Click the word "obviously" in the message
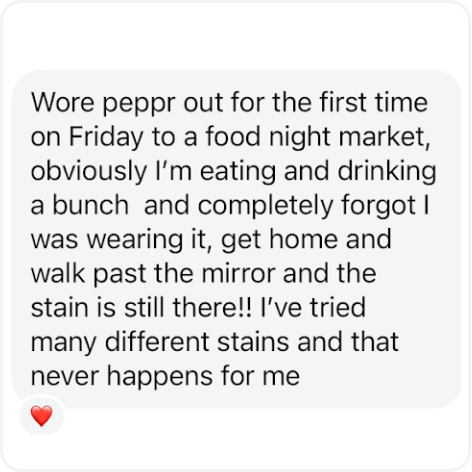Viewport: 472px width, 472px height. tap(89, 172)
